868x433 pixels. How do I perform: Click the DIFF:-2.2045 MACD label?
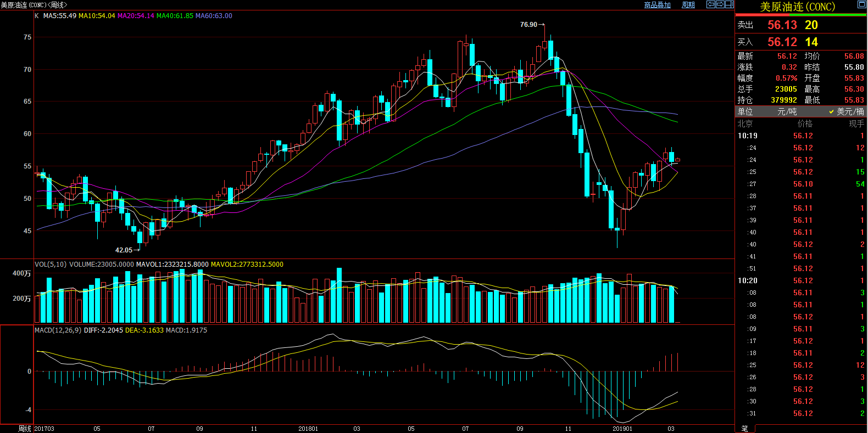click(x=103, y=330)
